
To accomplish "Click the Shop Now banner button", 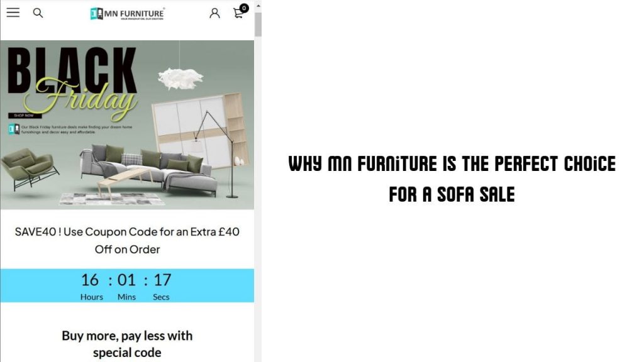I will 24,116.
